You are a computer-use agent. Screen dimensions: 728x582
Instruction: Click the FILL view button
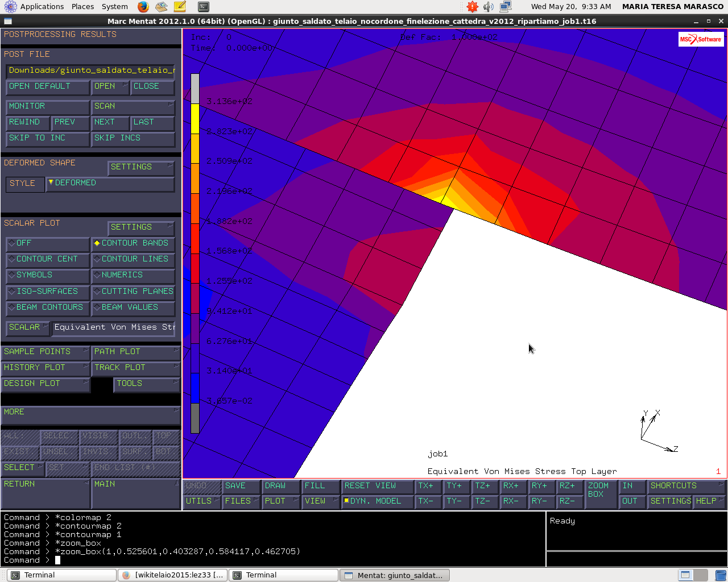tap(320, 486)
